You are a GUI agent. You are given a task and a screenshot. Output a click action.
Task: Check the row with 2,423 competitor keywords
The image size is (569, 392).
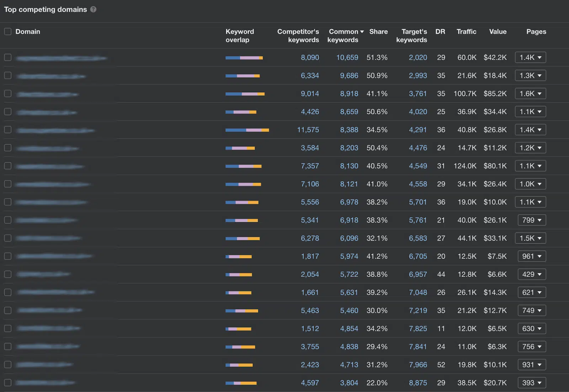click(8, 365)
